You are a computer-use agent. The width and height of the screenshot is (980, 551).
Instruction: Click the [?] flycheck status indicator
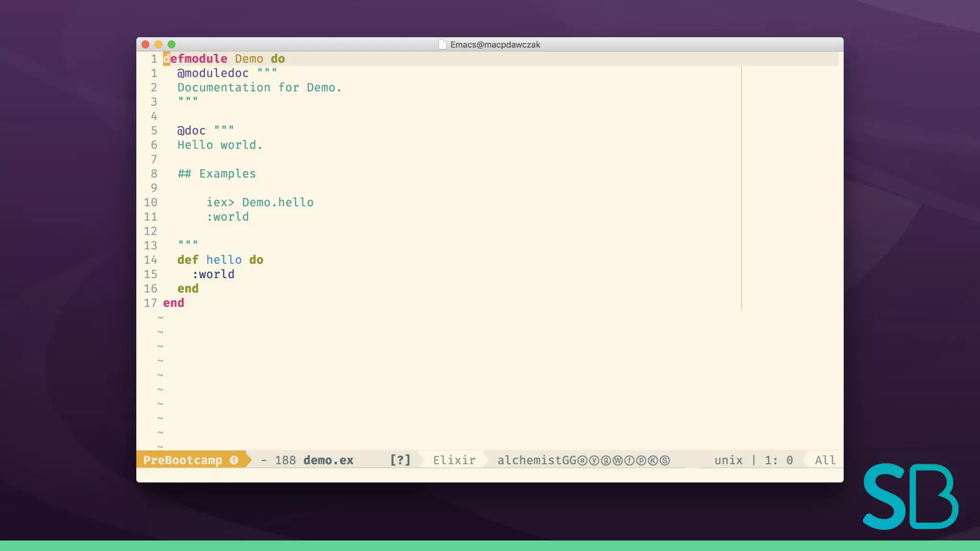click(400, 460)
